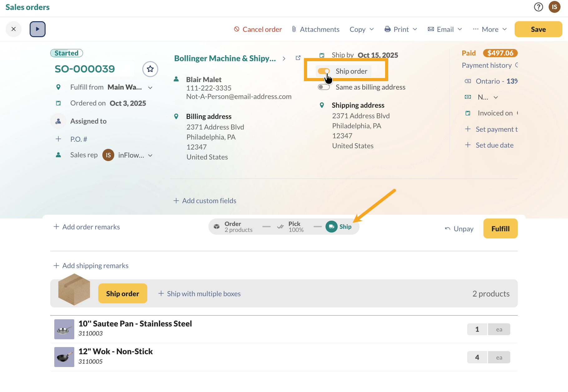Viewport: 568px width, 392px height.
Task: Click the help question mark icon
Action: coord(538,7)
